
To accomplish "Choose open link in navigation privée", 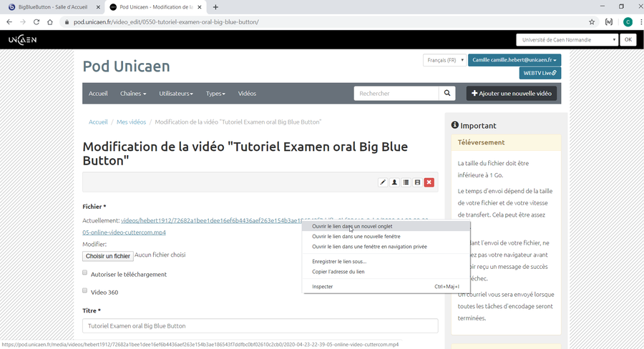I will click(x=386, y=247).
